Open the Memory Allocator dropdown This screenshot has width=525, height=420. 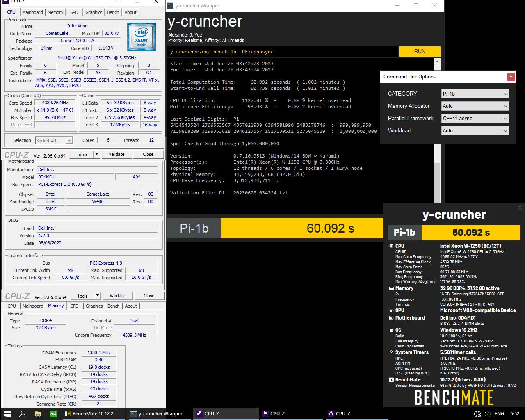[x=475, y=106]
